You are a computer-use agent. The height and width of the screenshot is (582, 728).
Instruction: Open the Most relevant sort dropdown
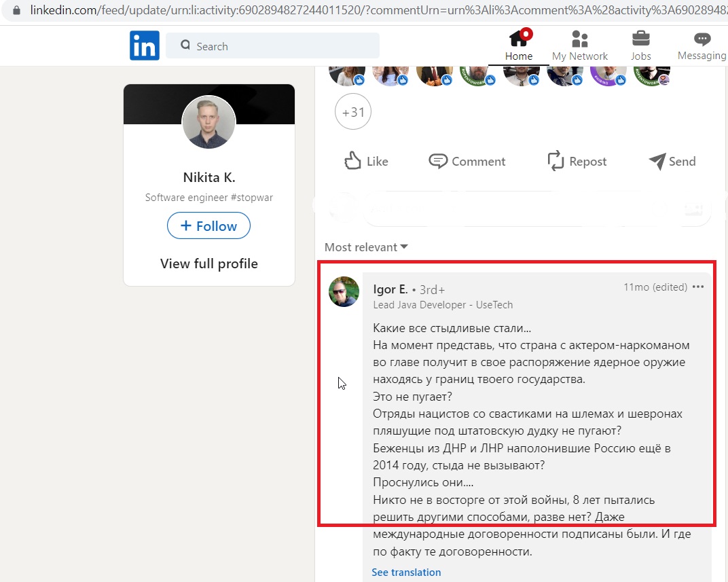click(x=366, y=247)
